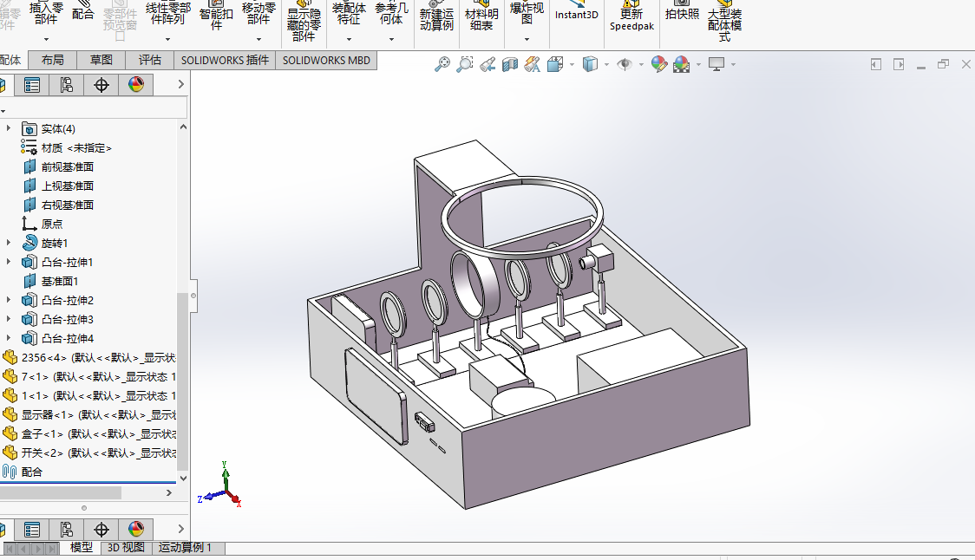Click the Previous View icon
The width and height of the screenshot is (975, 560).
pos(487,64)
